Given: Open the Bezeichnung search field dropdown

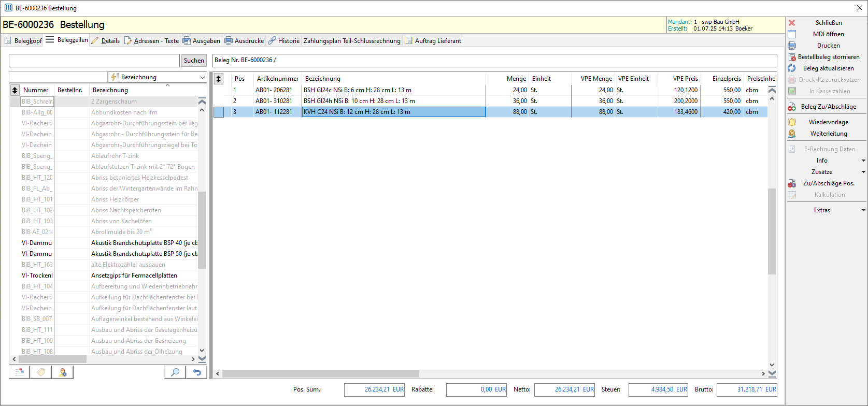Looking at the screenshot, I should (x=202, y=77).
